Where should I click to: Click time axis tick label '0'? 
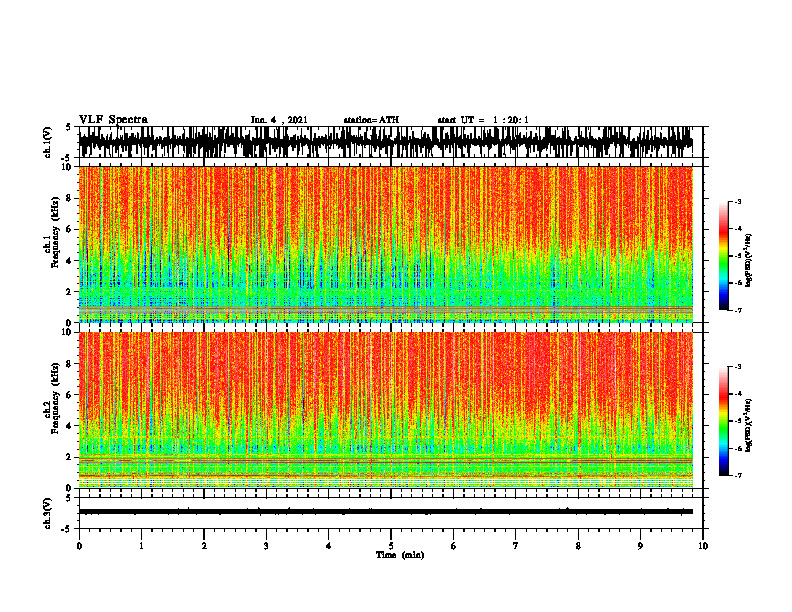79,546
